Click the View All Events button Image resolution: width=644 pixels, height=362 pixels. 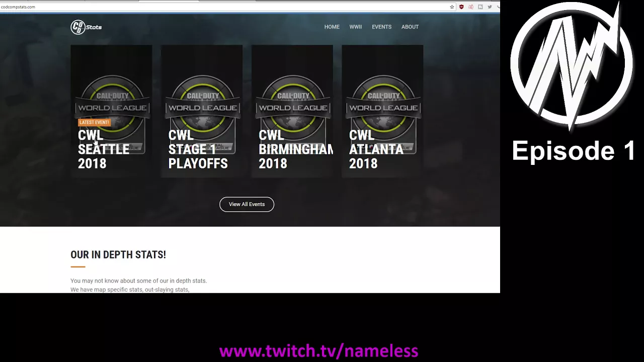click(x=247, y=204)
